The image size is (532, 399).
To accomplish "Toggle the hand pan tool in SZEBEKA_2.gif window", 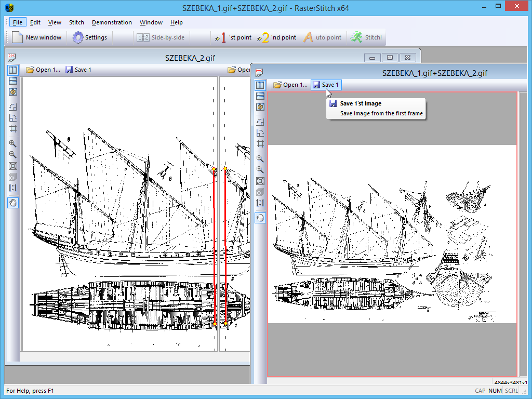I will click(x=13, y=203).
